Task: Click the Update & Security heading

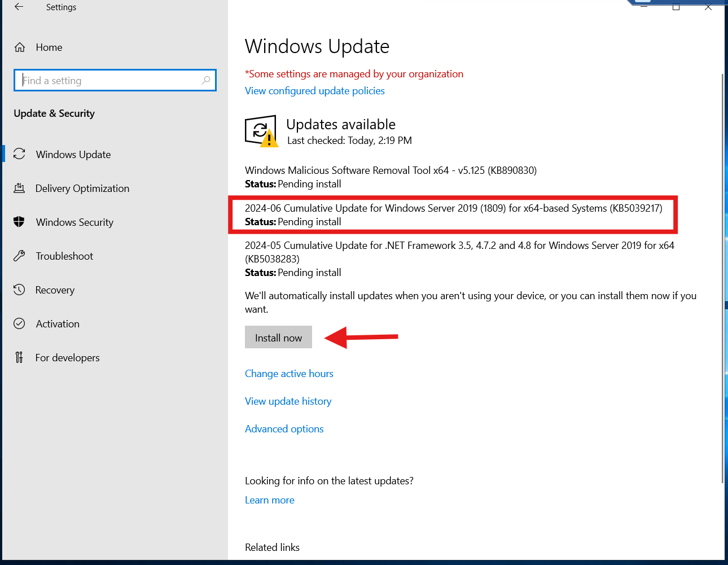Action: 54,113
